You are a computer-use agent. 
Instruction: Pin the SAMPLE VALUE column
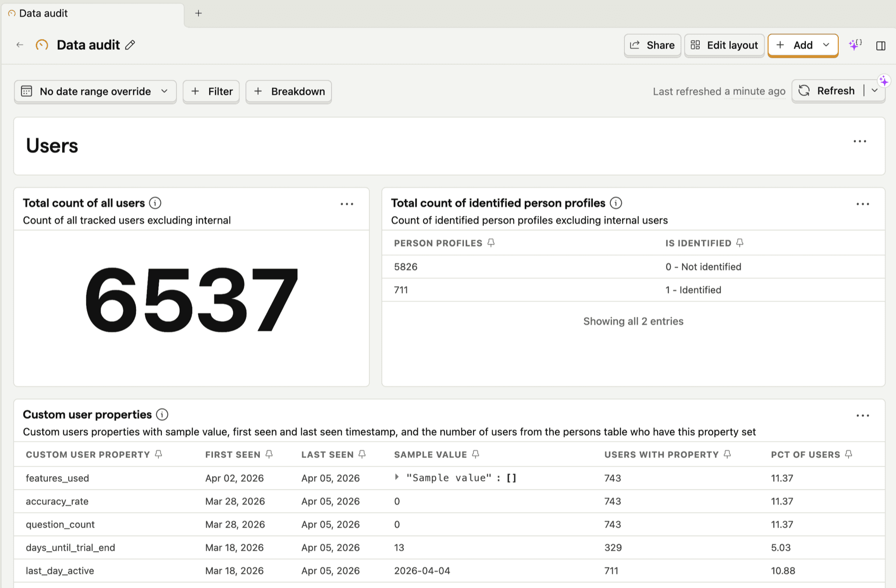pos(475,454)
